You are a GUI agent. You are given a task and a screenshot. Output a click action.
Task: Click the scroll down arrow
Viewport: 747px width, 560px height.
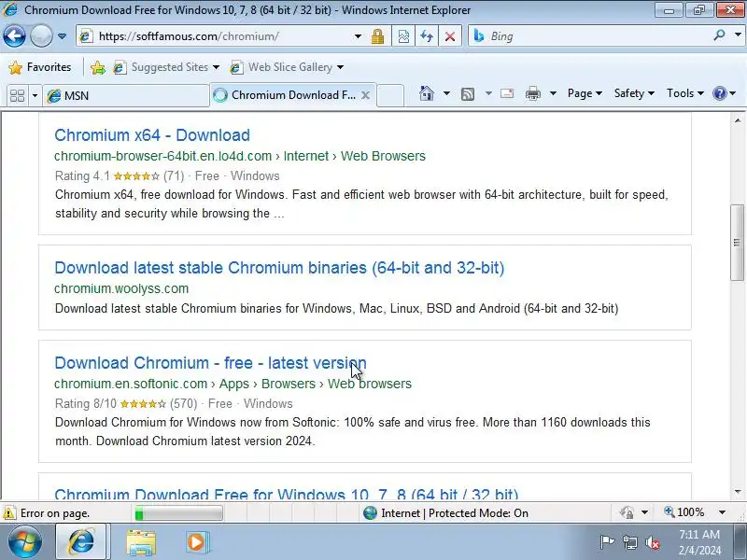point(738,492)
